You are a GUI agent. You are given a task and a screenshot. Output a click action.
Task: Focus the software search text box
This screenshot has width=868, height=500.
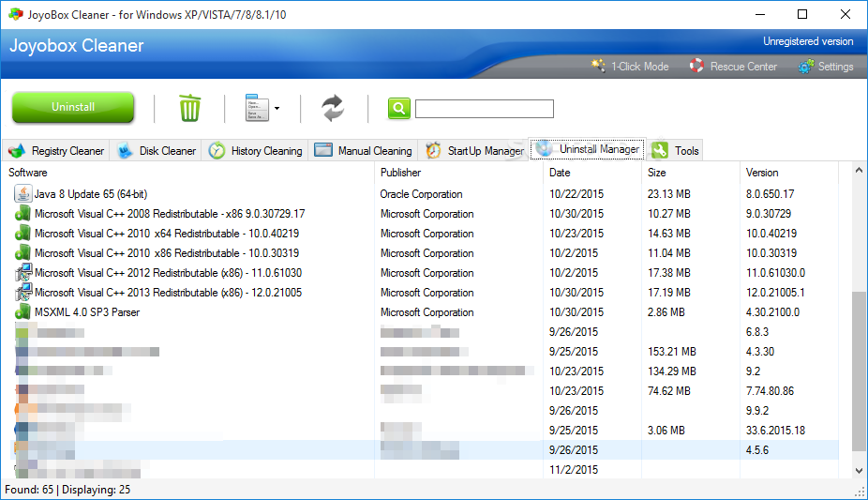pos(485,109)
